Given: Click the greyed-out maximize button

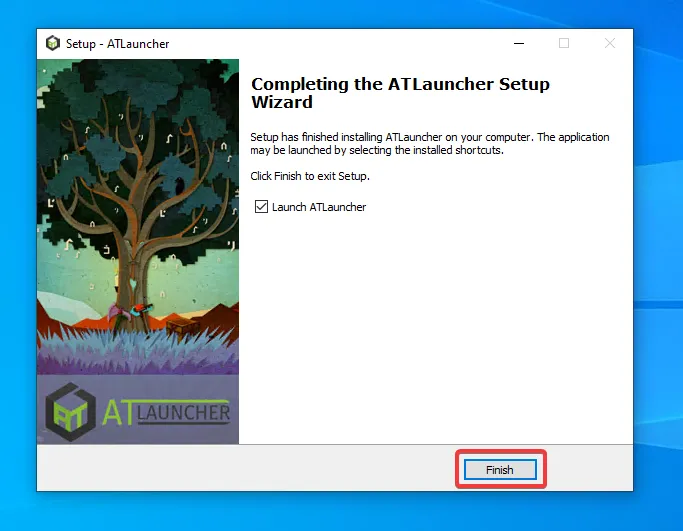Looking at the screenshot, I should [564, 43].
